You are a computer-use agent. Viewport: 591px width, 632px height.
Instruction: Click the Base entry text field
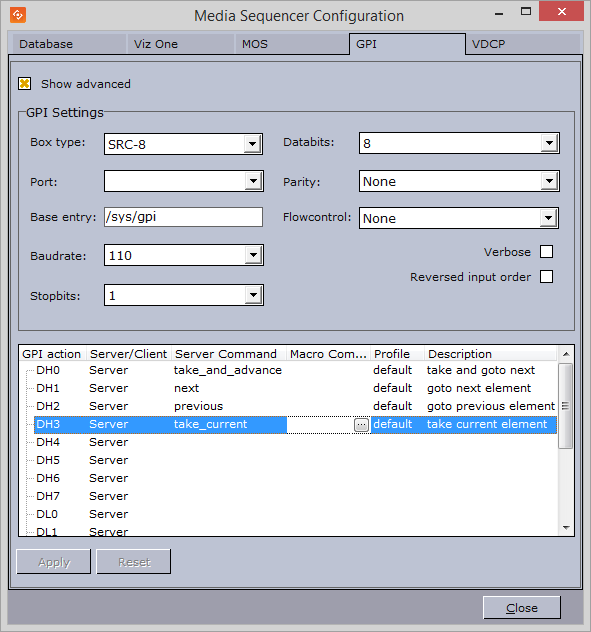coord(183,217)
